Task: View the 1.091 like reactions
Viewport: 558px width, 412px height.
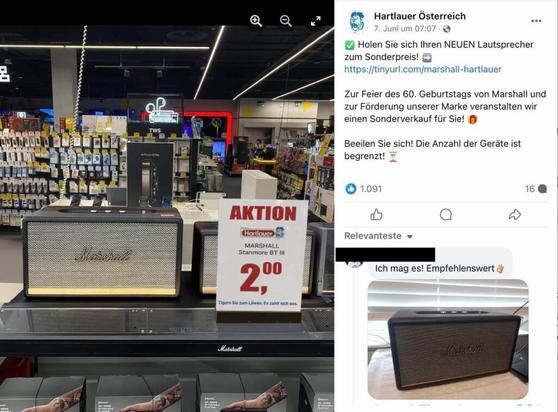Action: click(371, 189)
